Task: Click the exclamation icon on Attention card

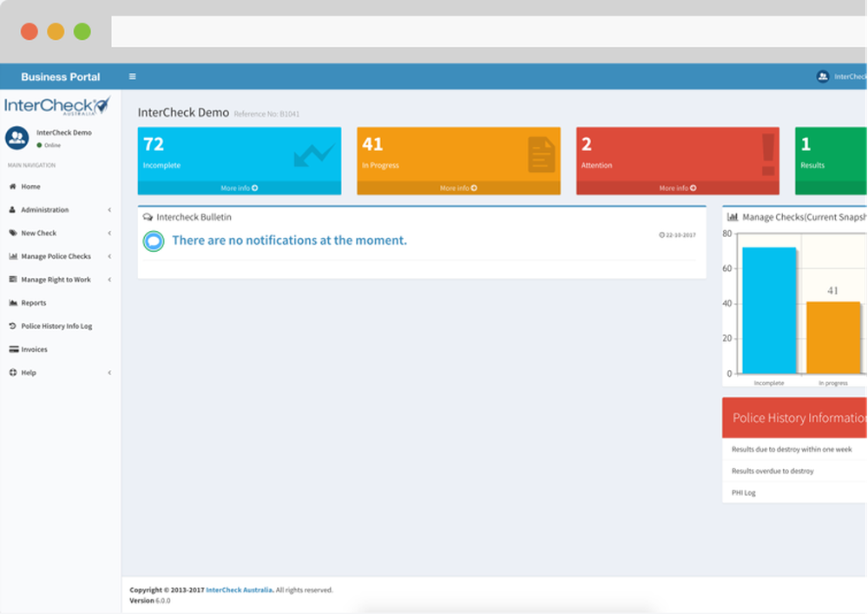Action: click(x=768, y=155)
